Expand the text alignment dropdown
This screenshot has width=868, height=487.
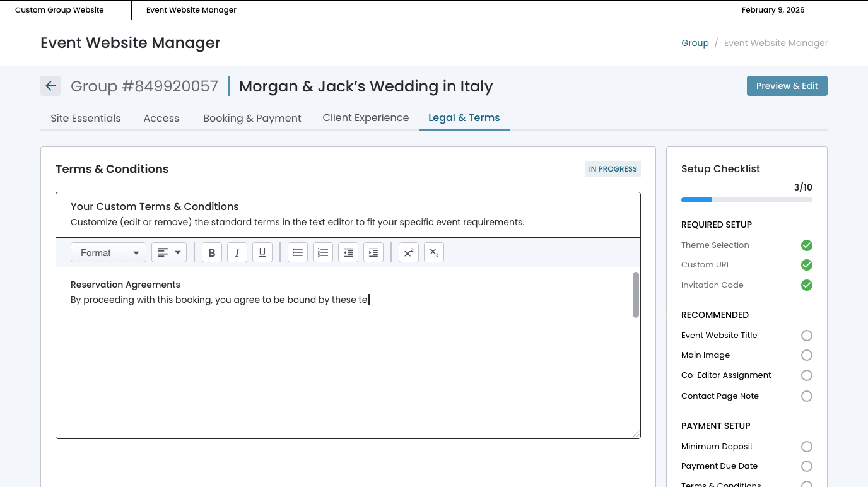[169, 252]
